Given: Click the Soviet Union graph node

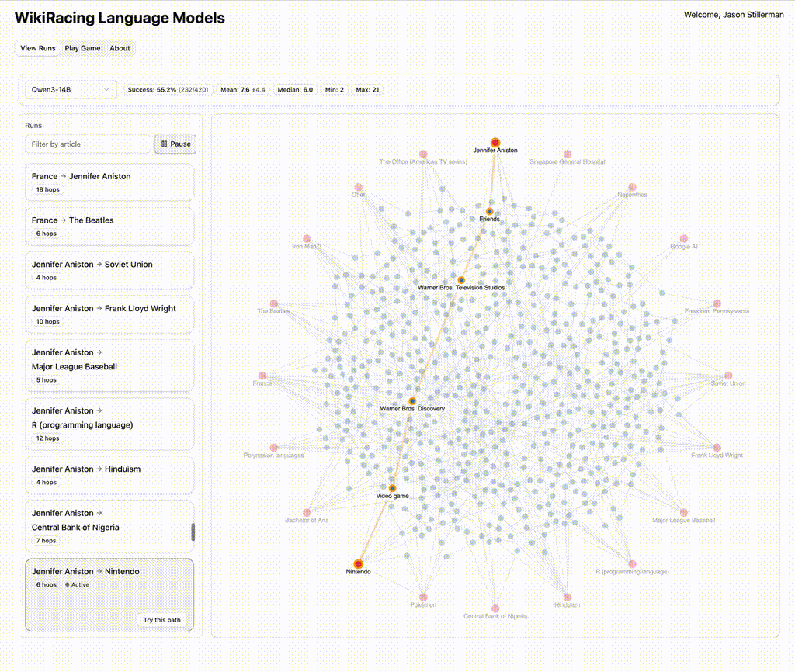Looking at the screenshot, I should [x=728, y=376].
